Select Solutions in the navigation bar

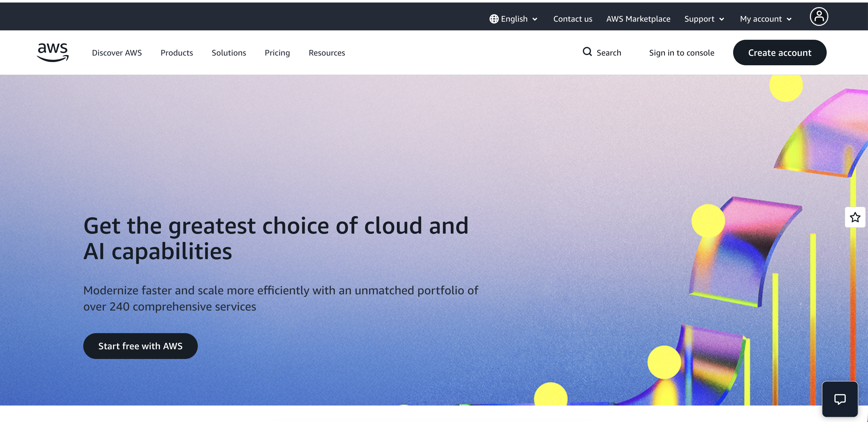(x=229, y=53)
